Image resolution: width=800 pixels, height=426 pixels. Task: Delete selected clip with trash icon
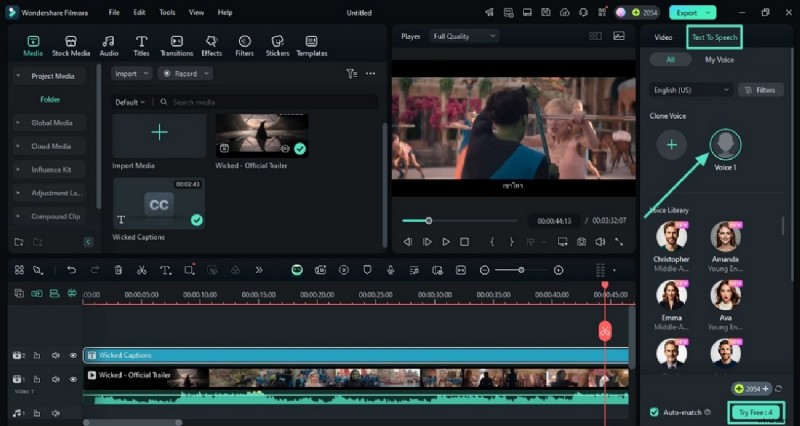click(x=118, y=270)
